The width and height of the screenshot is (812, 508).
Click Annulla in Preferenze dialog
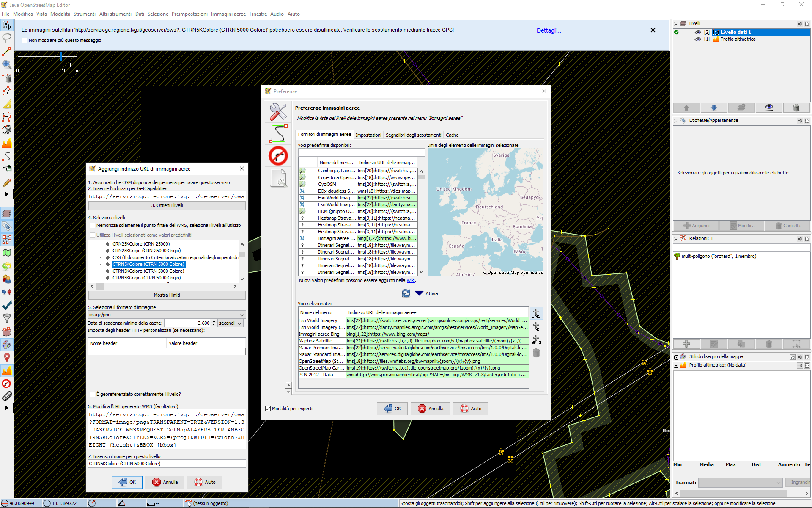pyautogui.click(x=430, y=409)
